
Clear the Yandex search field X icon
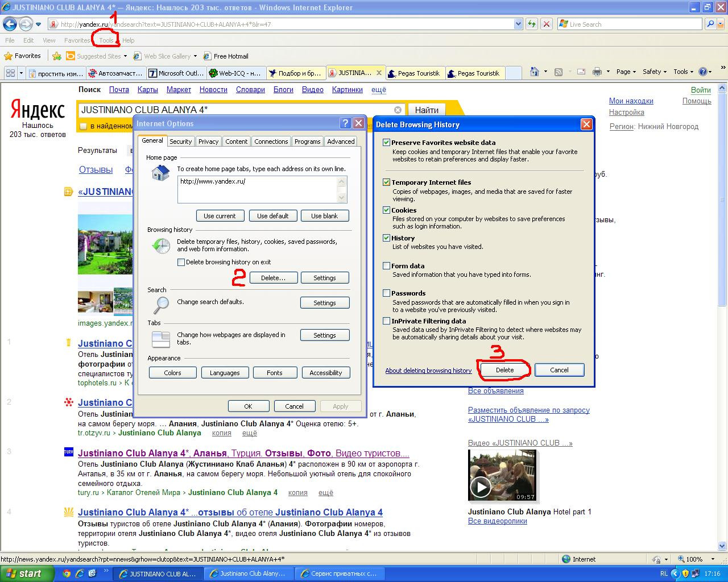398,110
